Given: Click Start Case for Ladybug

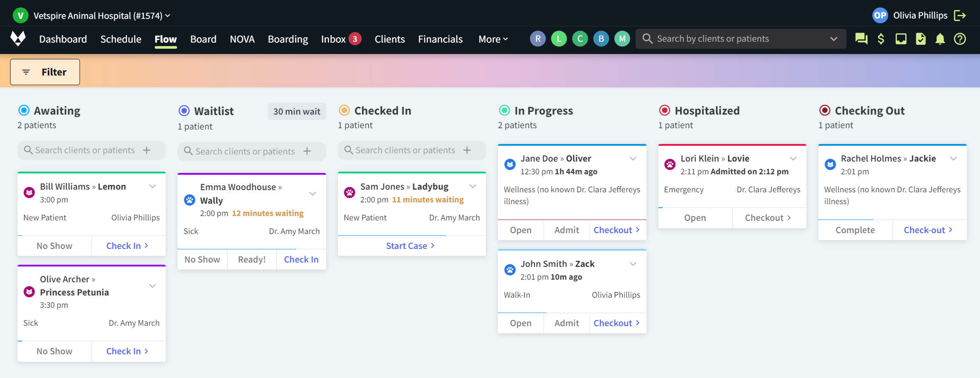Looking at the screenshot, I should pyautogui.click(x=410, y=246).
